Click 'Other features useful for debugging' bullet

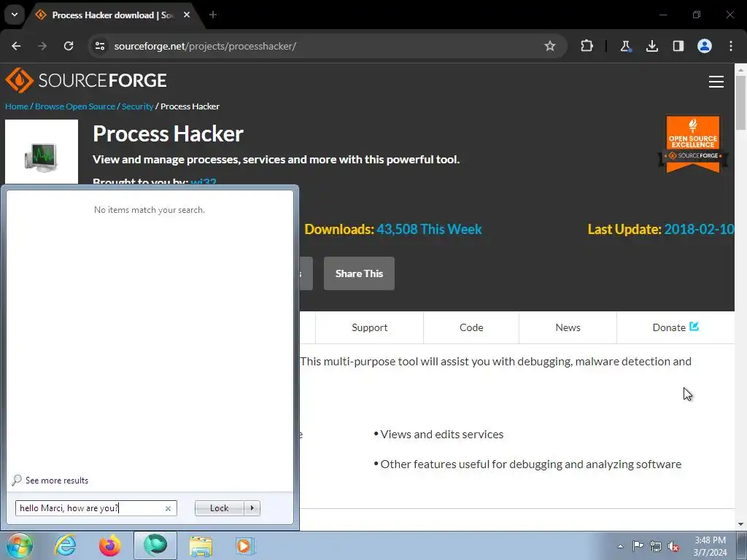[531, 464]
